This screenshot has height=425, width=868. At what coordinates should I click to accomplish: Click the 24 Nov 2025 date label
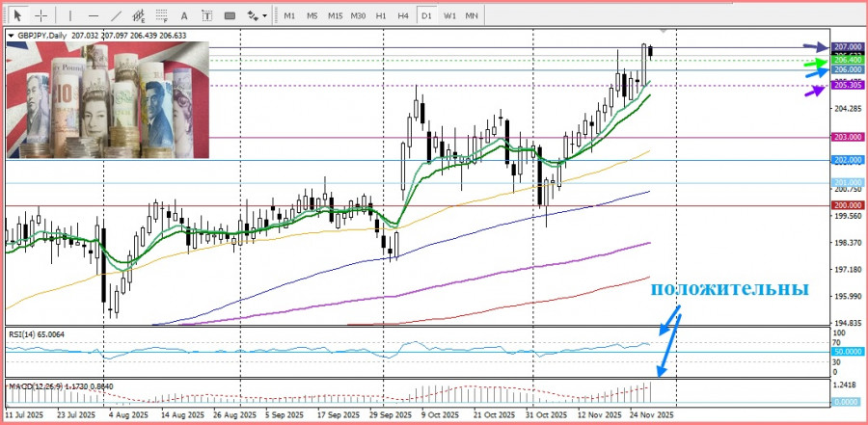[x=651, y=414]
